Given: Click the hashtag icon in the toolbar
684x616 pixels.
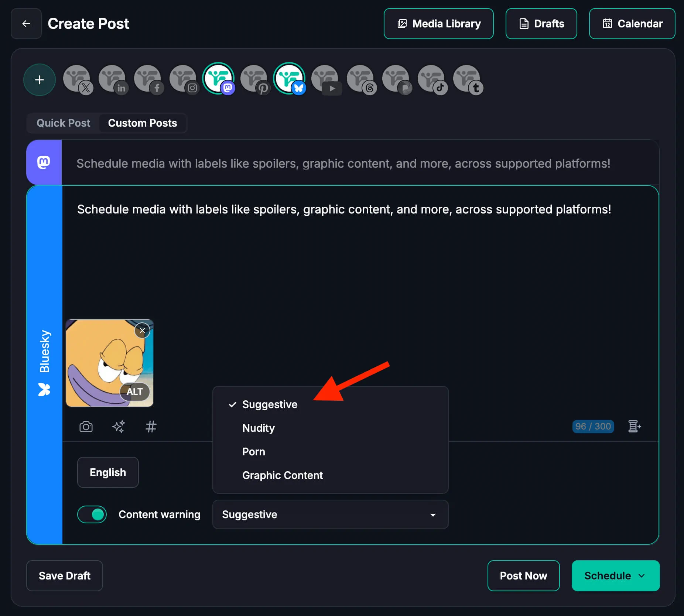Looking at the screenshot, I should click(151, 427).
